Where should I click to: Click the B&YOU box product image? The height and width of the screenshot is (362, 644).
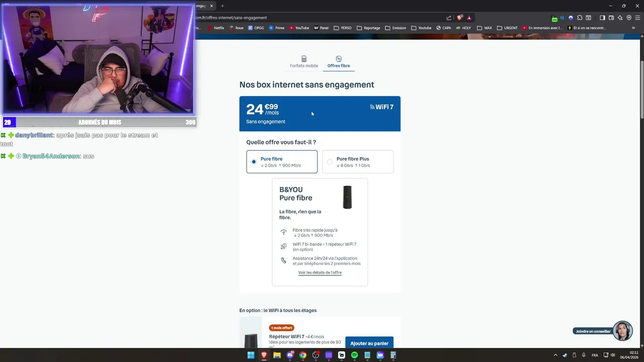point(347,197)
